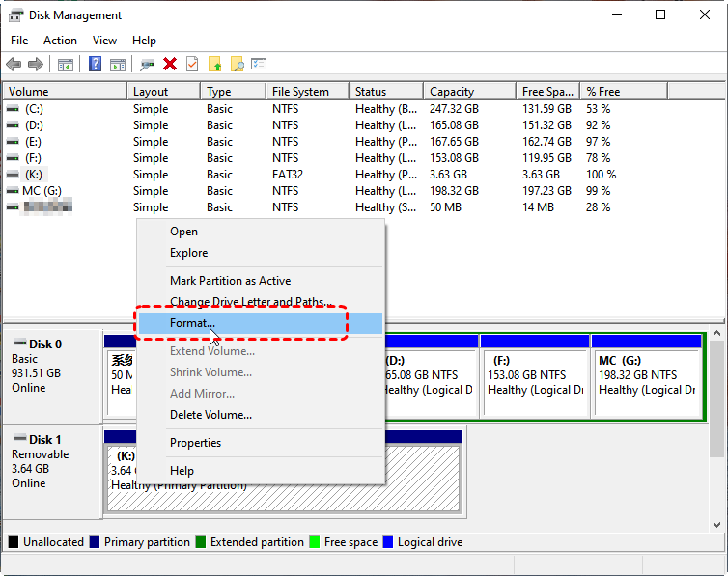Click the Primary partition legend swatch
Viewport: 728px width, 576px height.
click(x=95, y=541)
